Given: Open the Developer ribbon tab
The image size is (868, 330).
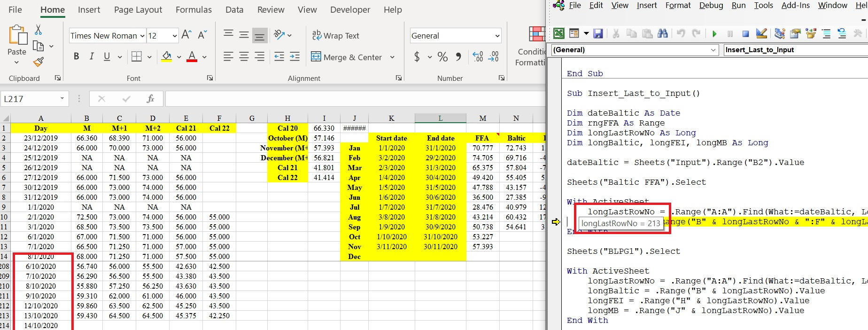Looking at the screenshot, I should [x=350, y=9].
